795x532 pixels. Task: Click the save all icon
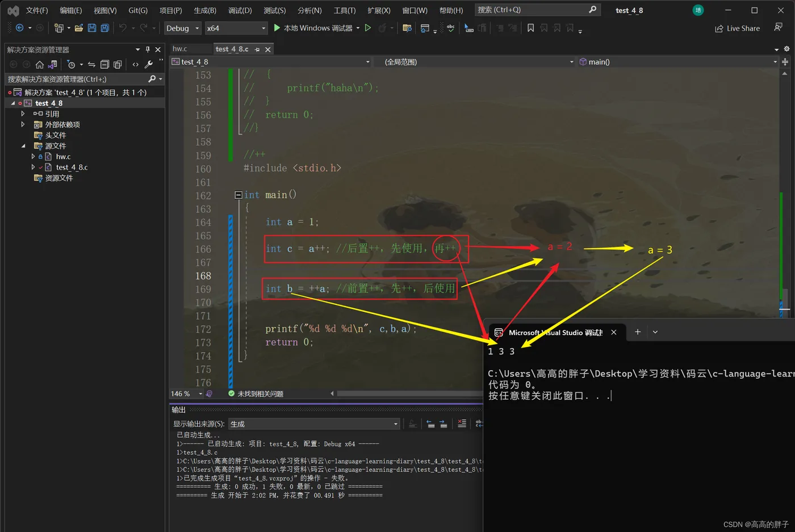point(105,28)
